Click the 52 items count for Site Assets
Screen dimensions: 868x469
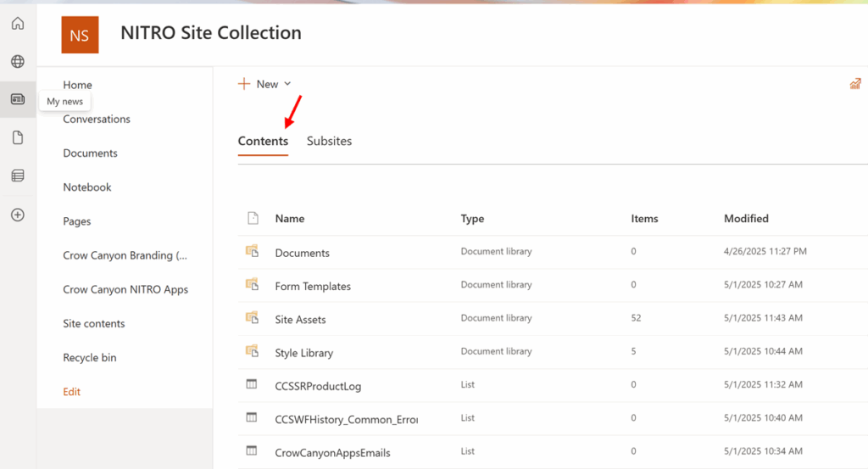click(636, 318)
